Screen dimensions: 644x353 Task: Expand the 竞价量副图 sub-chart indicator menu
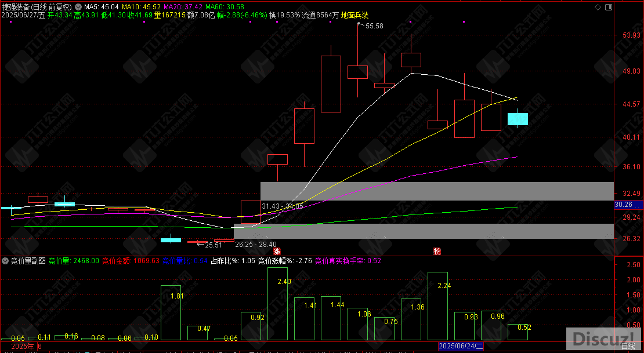point(5,261)
